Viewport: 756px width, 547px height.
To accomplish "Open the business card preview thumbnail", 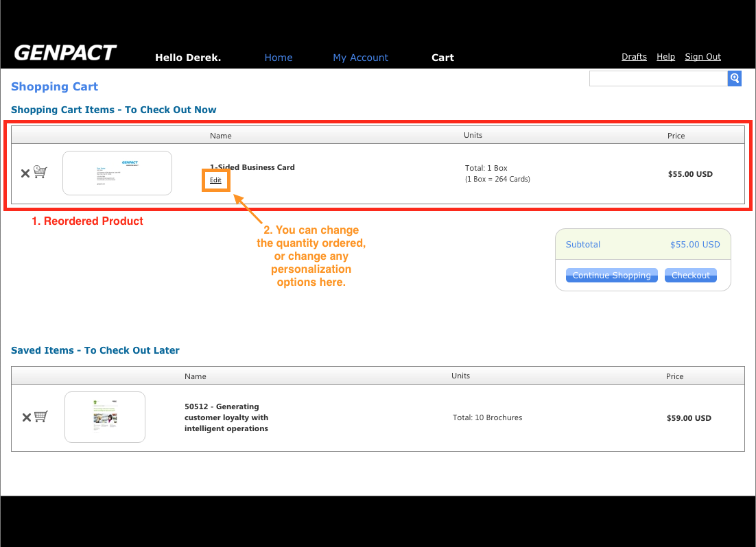I will (117, 173).
